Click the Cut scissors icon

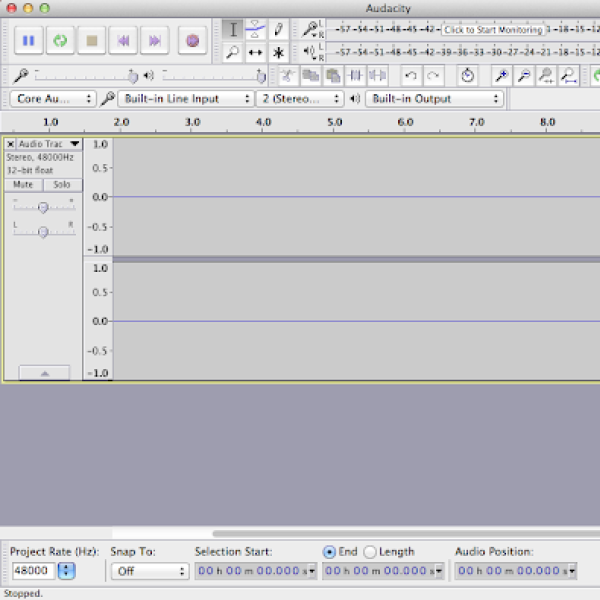(288, 76)
